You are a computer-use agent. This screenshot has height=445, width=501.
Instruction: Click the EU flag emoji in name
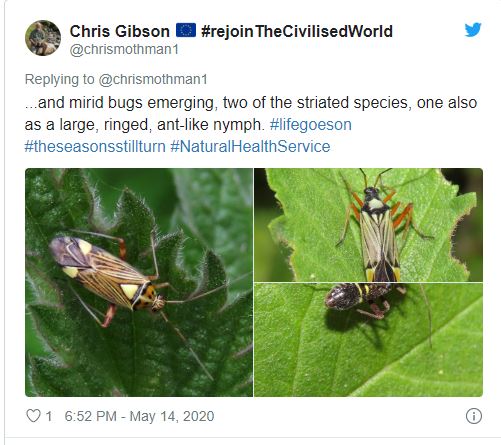186,31
